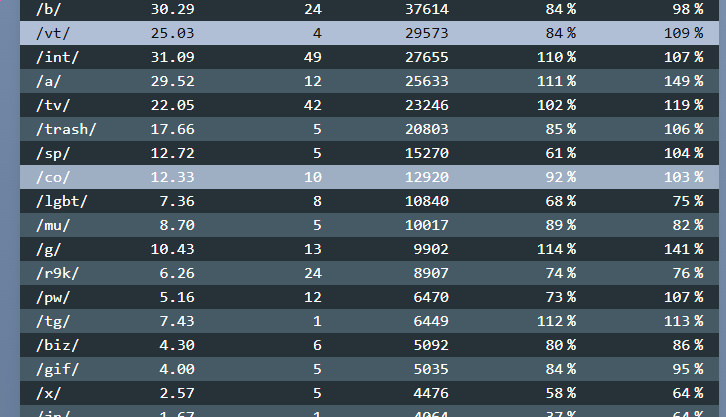
Task: Select the /tv/ board name
Action: click(53, 106)
